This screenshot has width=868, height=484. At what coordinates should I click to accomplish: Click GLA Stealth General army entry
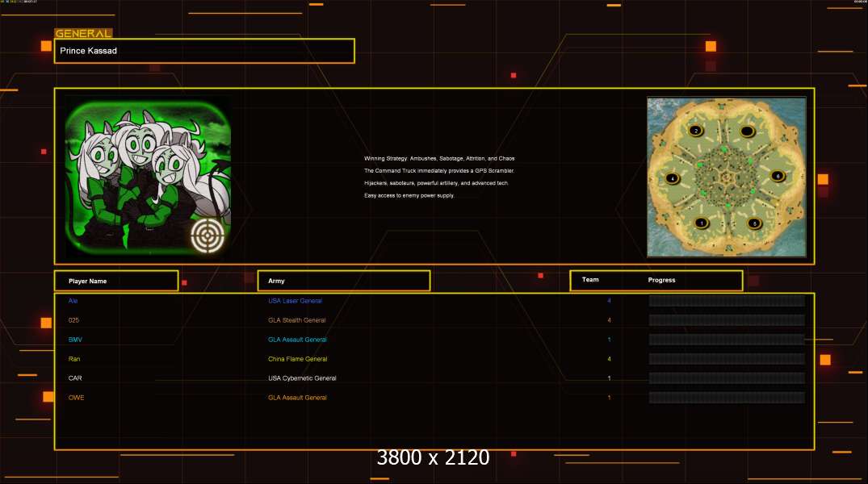pyautogui.click(x=296, y=320)
